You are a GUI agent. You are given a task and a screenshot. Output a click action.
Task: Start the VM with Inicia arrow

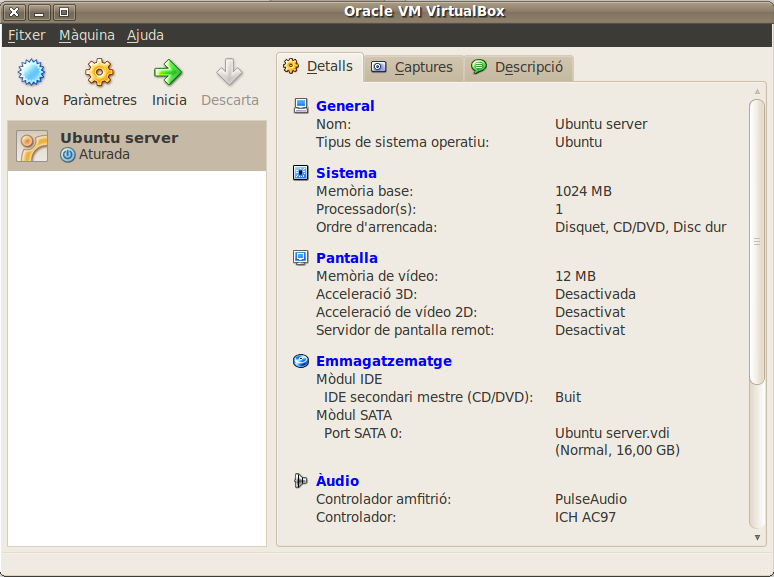tap(169, 73)
